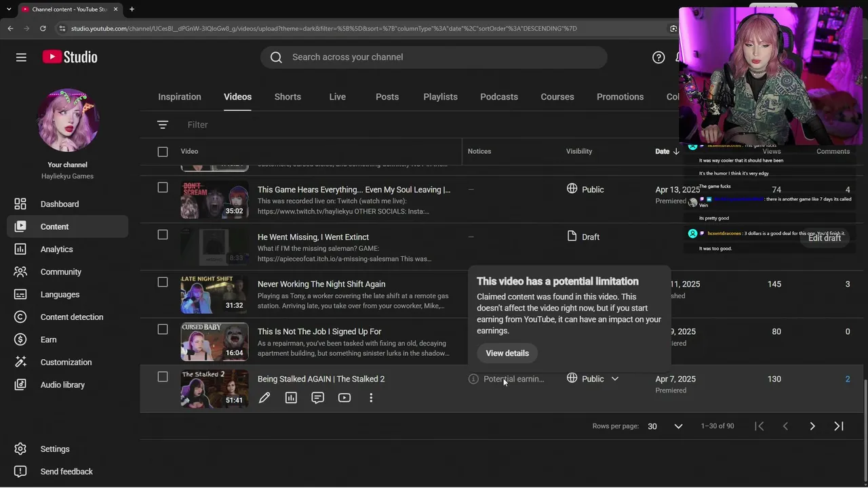868x488 pixels.
Task: Open the Help question mark icon
Action: 658,57
